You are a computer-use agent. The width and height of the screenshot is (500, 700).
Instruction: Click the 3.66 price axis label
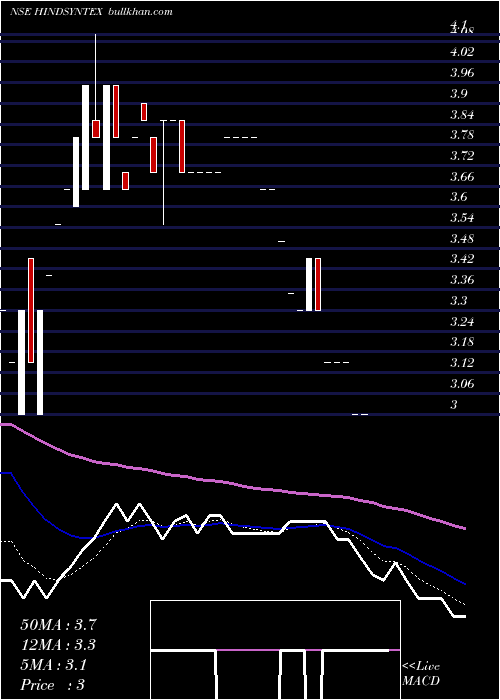pyautogui.click(x=462, y=177)
